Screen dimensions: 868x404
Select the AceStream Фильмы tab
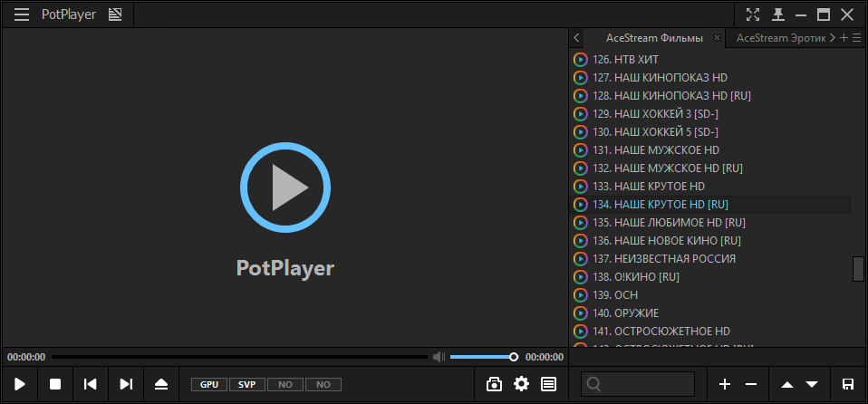pos(654,38)
